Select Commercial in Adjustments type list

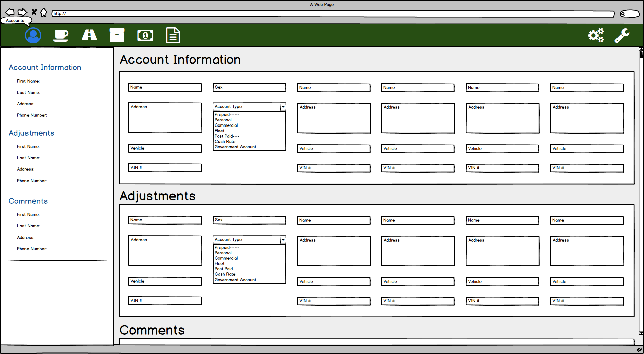tap(226, 258)
